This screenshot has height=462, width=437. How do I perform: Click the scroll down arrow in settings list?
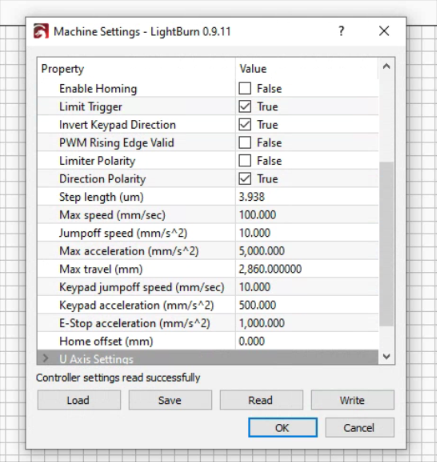click(386, 356)
